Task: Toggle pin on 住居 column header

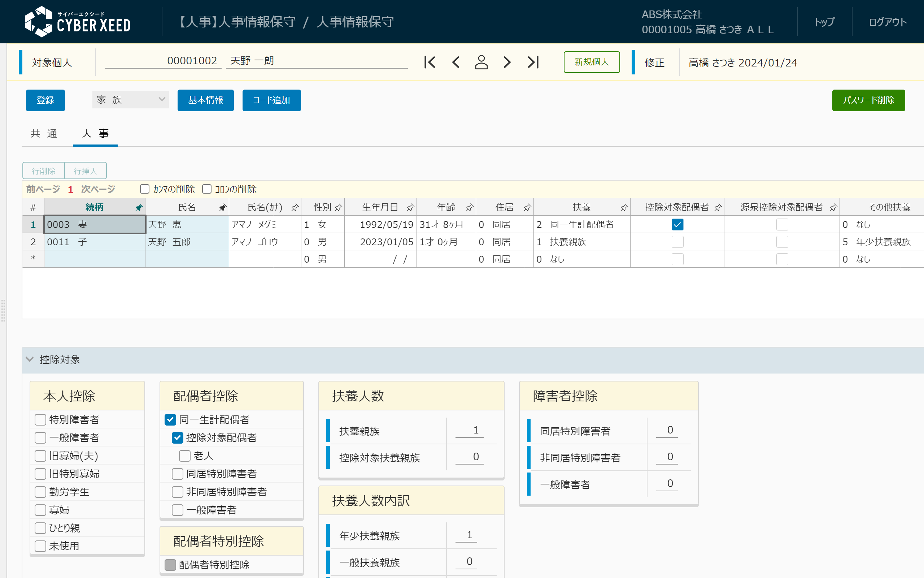Action: [x=527, y=208]
